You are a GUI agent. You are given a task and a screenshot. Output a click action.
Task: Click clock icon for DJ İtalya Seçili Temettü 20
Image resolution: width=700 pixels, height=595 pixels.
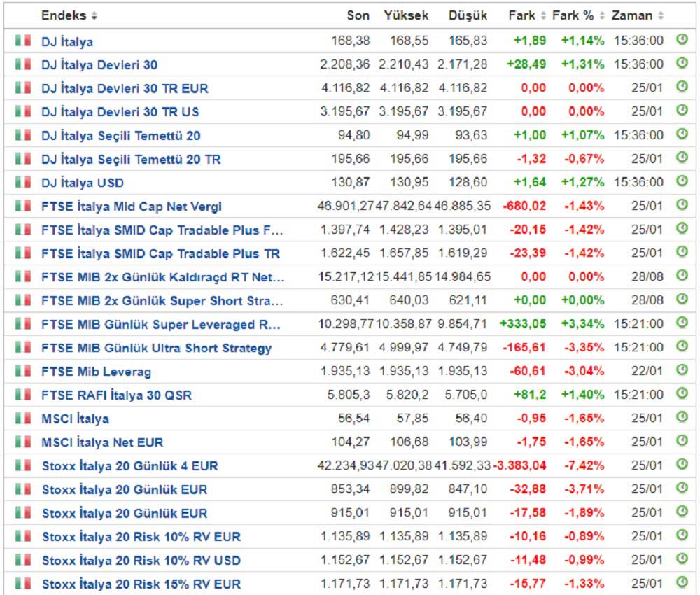click(x=682, y=134)
